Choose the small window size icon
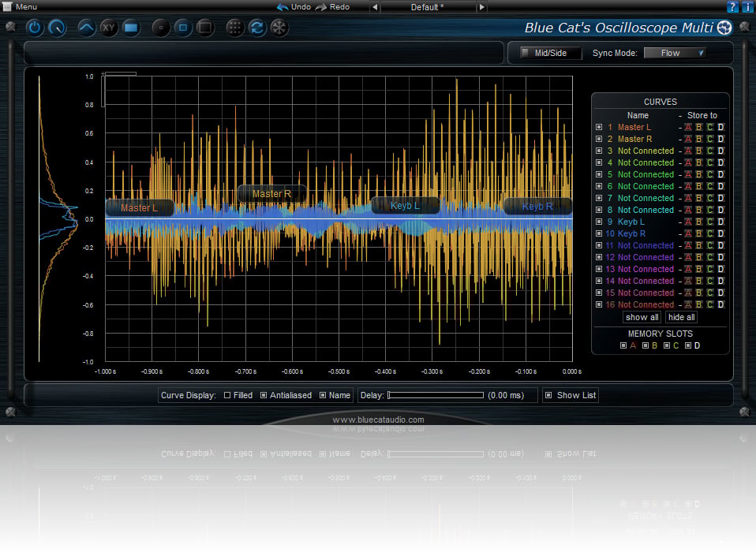756x552 pixels. [160, 28]
